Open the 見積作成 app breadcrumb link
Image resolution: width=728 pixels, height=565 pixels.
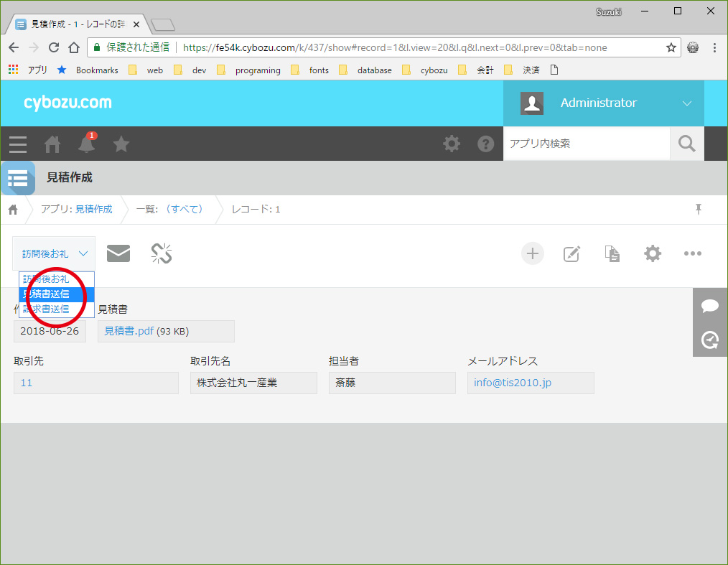tap(94, 210)
